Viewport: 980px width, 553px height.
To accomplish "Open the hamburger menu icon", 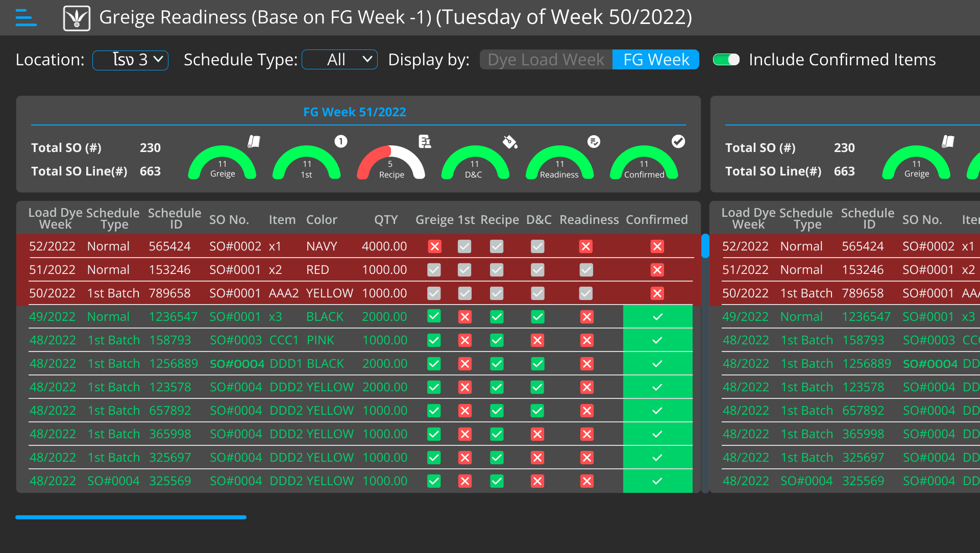I will pyautogui.click(x=26, y=17).
